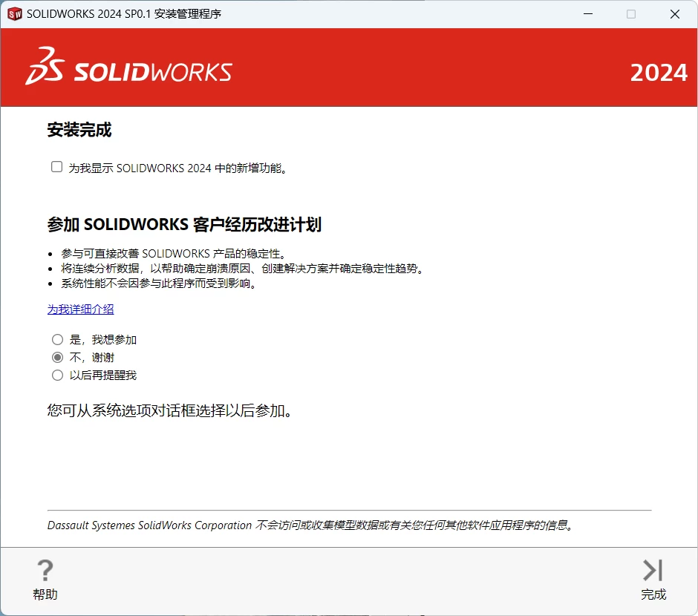Image resolution: width=698 pixels, height=616 pixels.
Task: Click the '为我显示 SOLIDWORKS 2024 中的新增功能' label text
Action: coord(177,168)
